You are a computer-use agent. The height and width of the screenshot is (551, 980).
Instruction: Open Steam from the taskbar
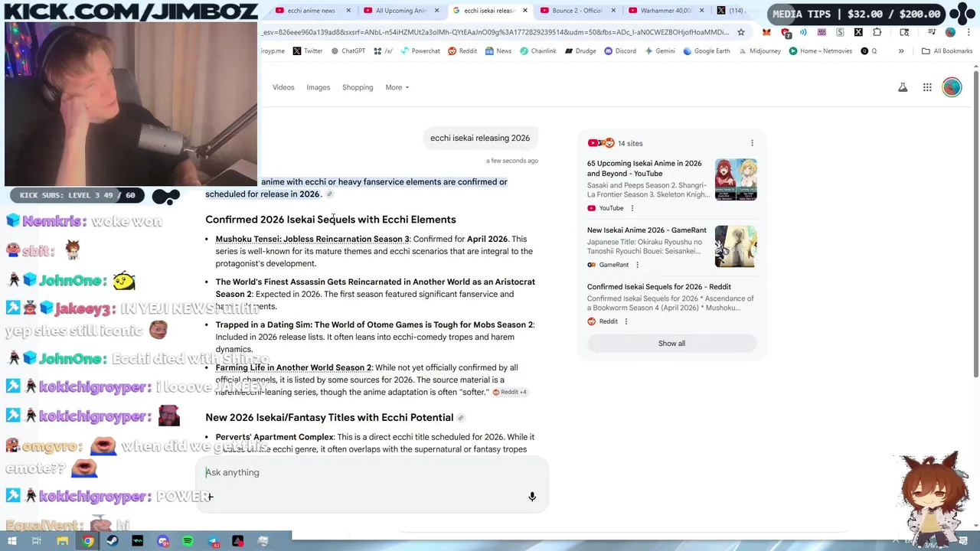pyautogui.click(x=113, y=541)
